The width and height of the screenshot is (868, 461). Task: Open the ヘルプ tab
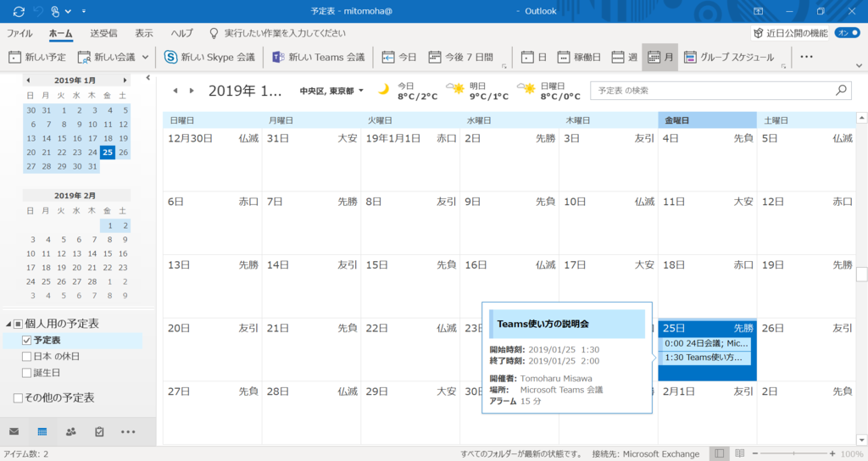tap(181, 33)
